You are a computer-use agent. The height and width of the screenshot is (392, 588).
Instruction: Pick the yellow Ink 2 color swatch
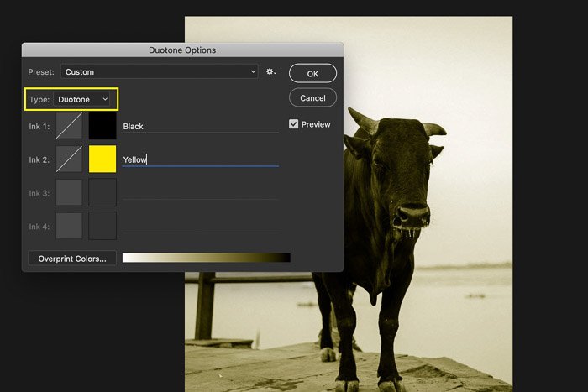(x=102, y=159)
